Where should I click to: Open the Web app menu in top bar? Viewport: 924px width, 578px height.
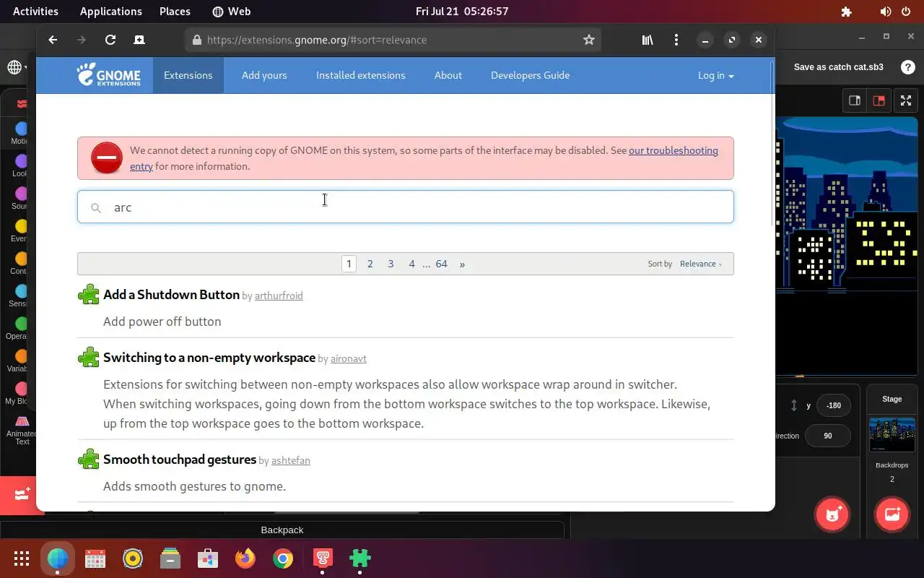(232, 12)
